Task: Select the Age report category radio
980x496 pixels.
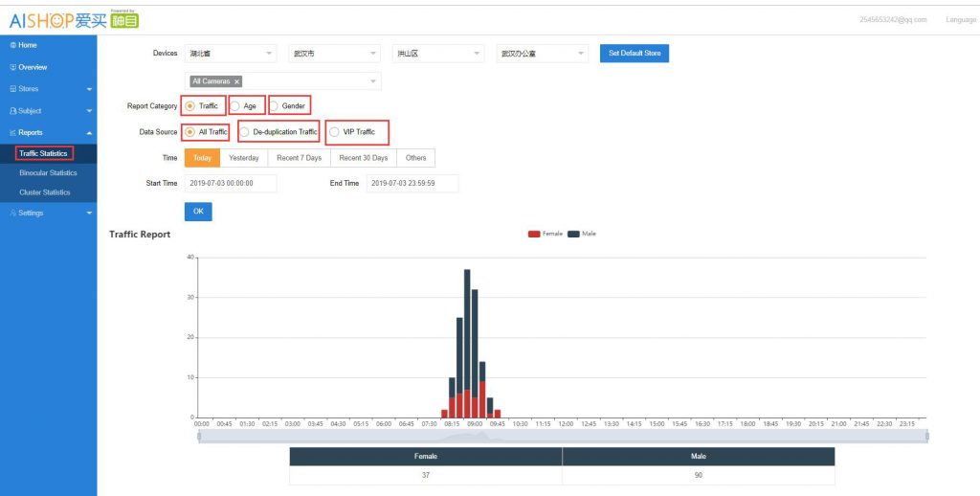Action: pos(235,106)
